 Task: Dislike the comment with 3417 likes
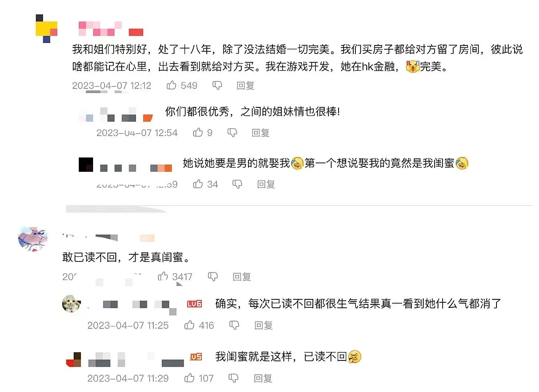tap(213, 277)
